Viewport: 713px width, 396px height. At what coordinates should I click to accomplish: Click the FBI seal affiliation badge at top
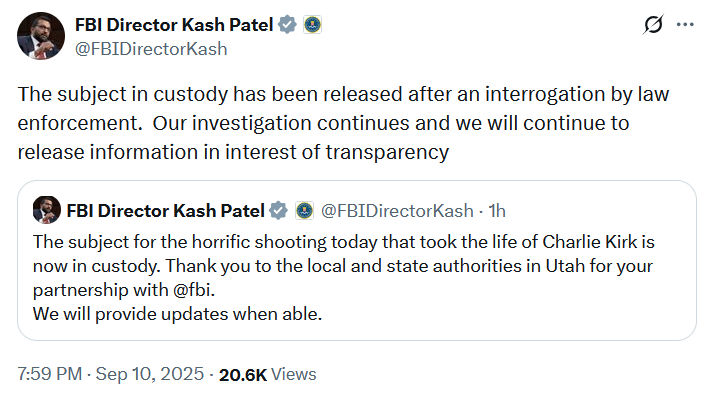pyautogui.click(x=312, y=25)
